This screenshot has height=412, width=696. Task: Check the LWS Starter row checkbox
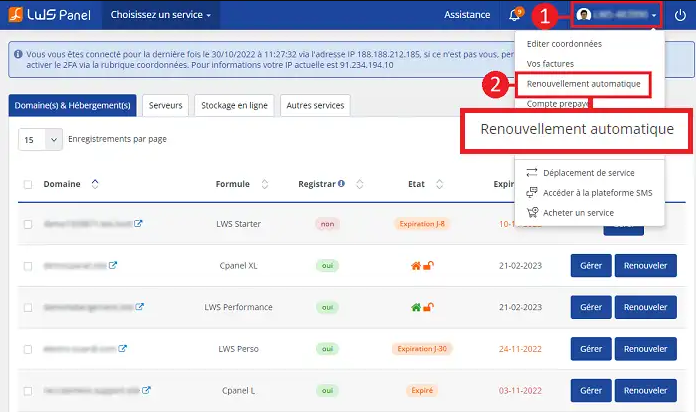coord(28,224)
